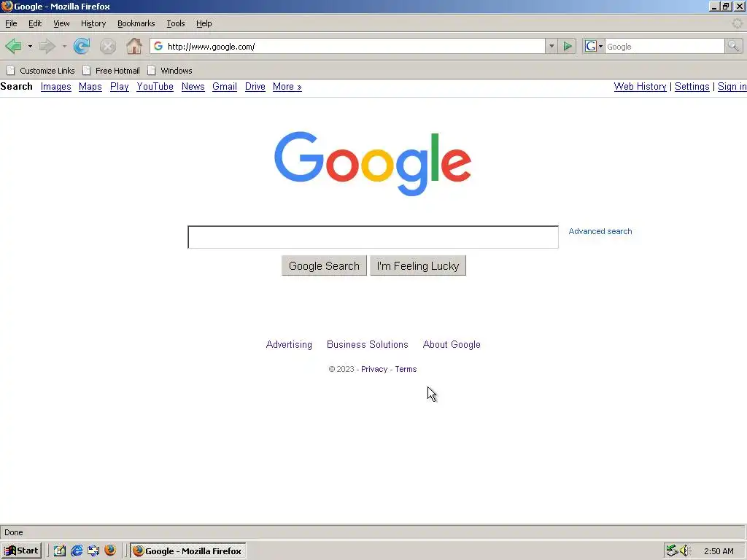Expand the address bar URL dropdown
Image resolution: width=747 pixels, height=560 pixels.
pos(551,46)
